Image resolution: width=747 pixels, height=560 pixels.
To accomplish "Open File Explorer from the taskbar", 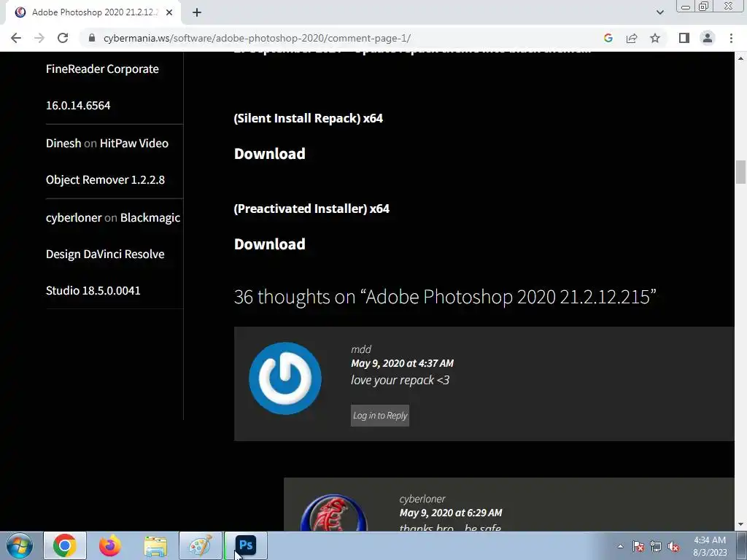I will click(x=155, y=545).
